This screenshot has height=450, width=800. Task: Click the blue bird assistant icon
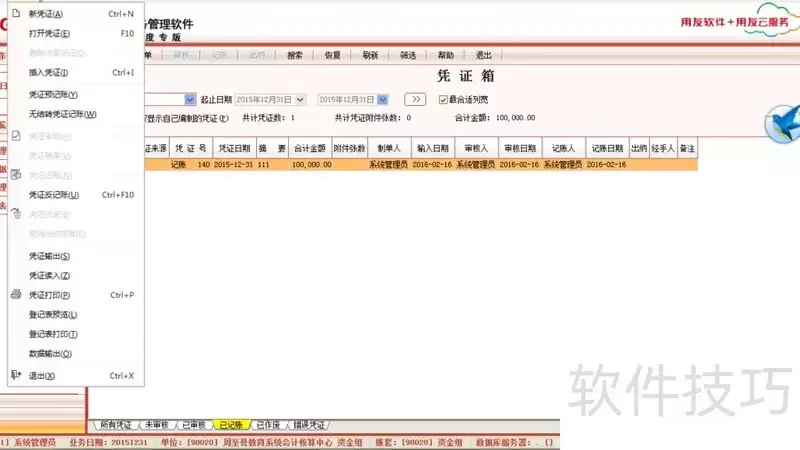[x=783, y=123]
